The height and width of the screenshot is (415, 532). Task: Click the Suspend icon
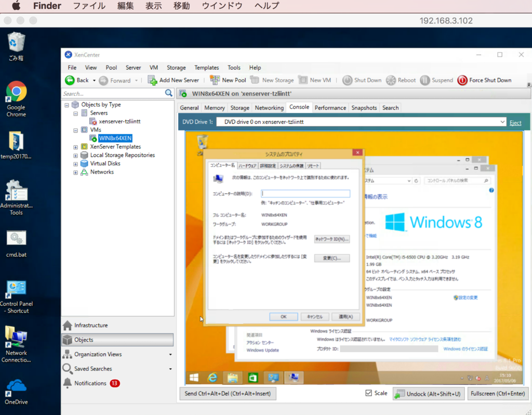coord(425,80)
